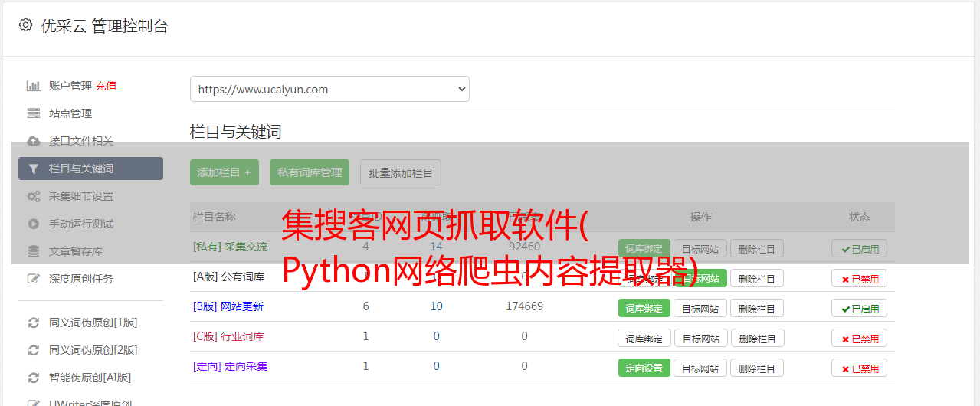
Task: Click 删除栏目 in the 网站更新 row
Action: point(757,308)
